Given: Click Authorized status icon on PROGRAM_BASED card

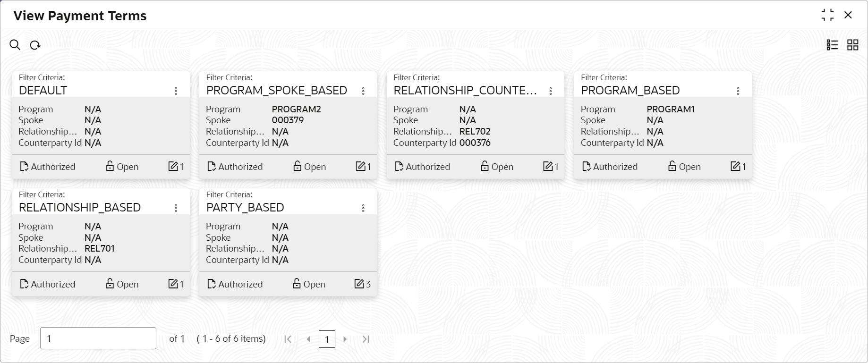Looking at the screenshot, I should click(587, 167).
